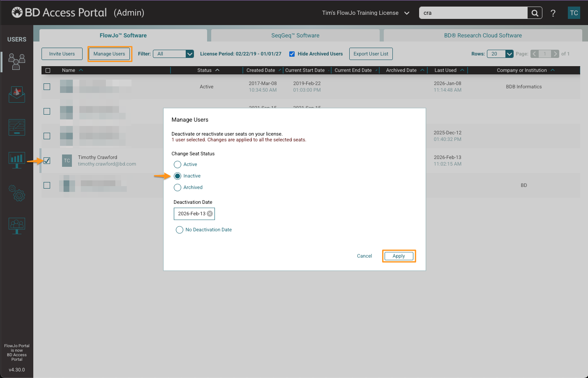Viewport: 588px width, 378px height.
Task: Click the group presentation monitor icon
Action: [x=17, y=226]
